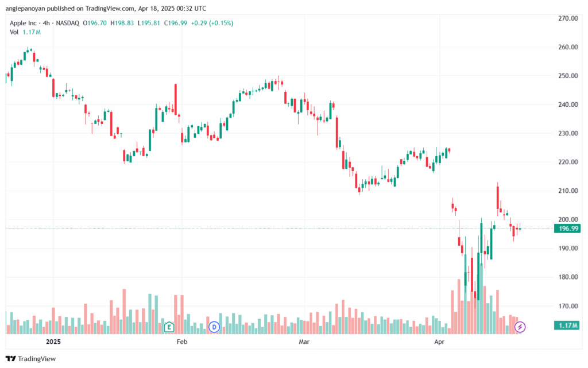
Task: Click the dividend D marker icon
Action: [214, 327]
